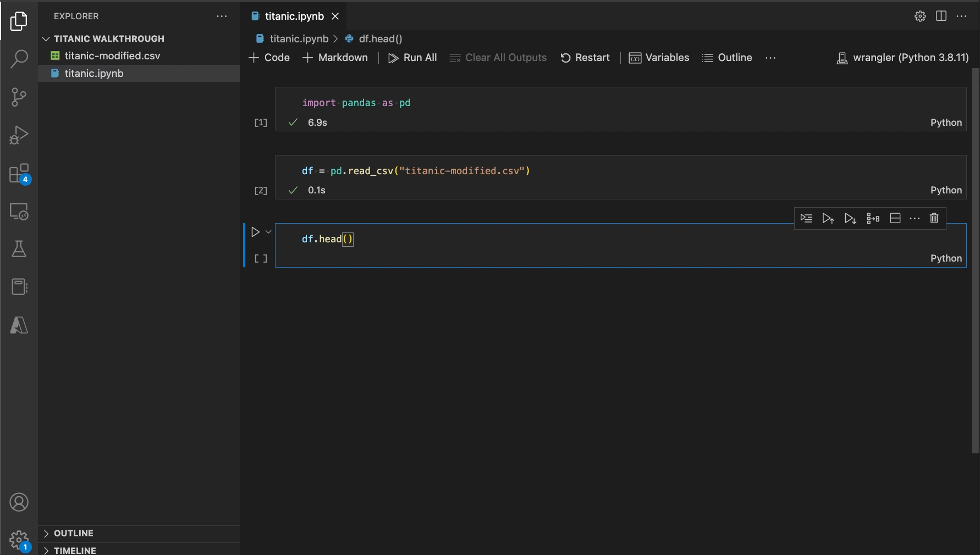
Task: Switch to the titanic.ipynb editor tab
Action: [294, 16]
